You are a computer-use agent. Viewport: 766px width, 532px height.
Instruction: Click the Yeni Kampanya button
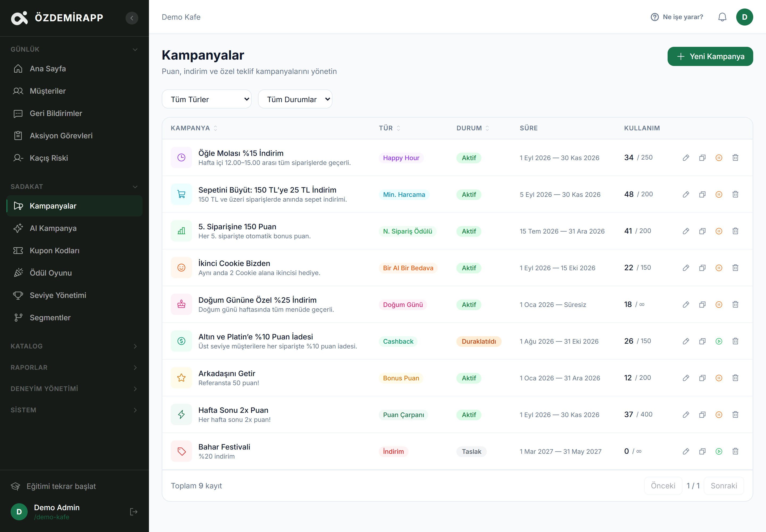coord(710,56)
